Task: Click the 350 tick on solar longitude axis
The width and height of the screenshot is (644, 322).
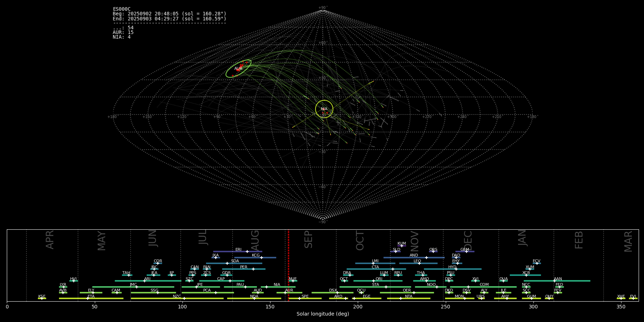Action: click(621, 307)
